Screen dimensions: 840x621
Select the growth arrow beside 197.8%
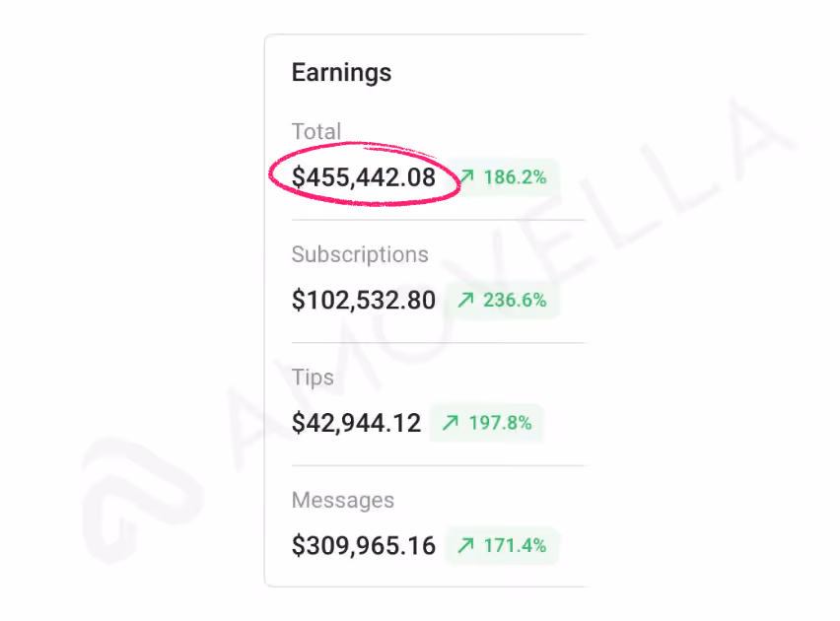pyautogui.click(x=449, y=423)
